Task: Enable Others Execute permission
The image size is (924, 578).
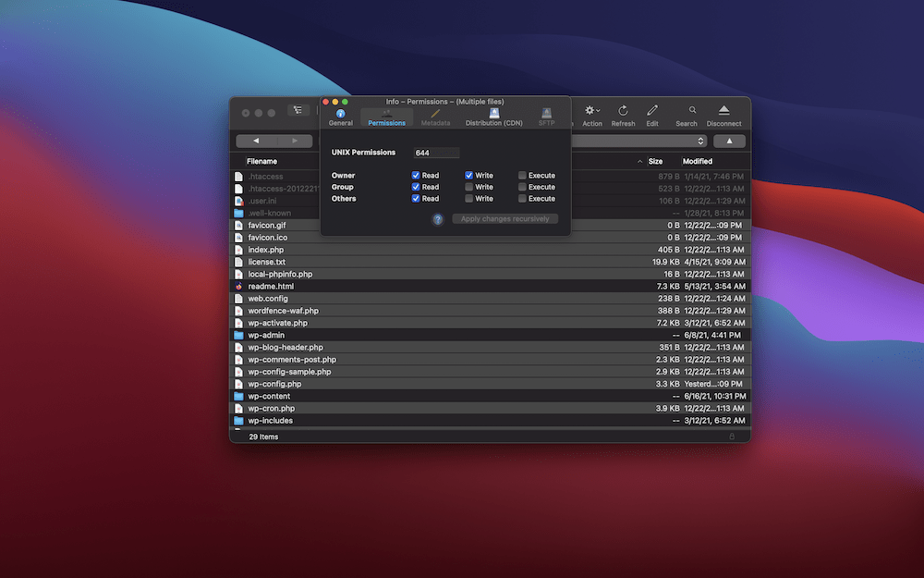Action: pos(522,199)
